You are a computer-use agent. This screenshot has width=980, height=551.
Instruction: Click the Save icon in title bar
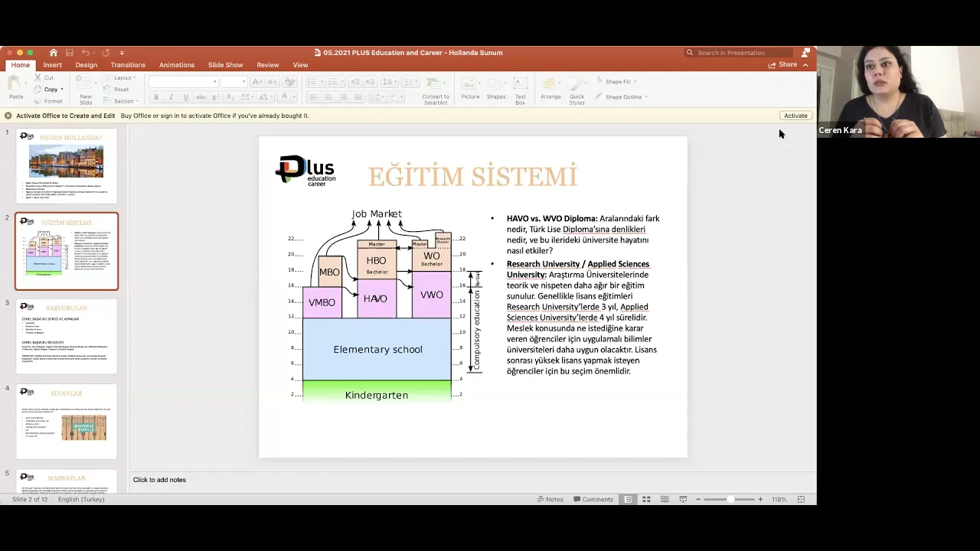69,53
